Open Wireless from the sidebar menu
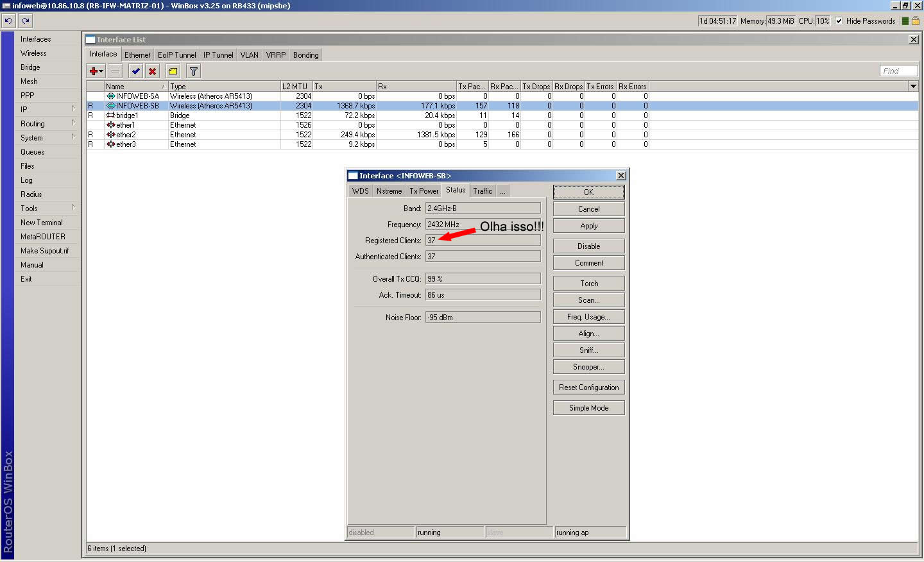924x562 pixels. 33,53
